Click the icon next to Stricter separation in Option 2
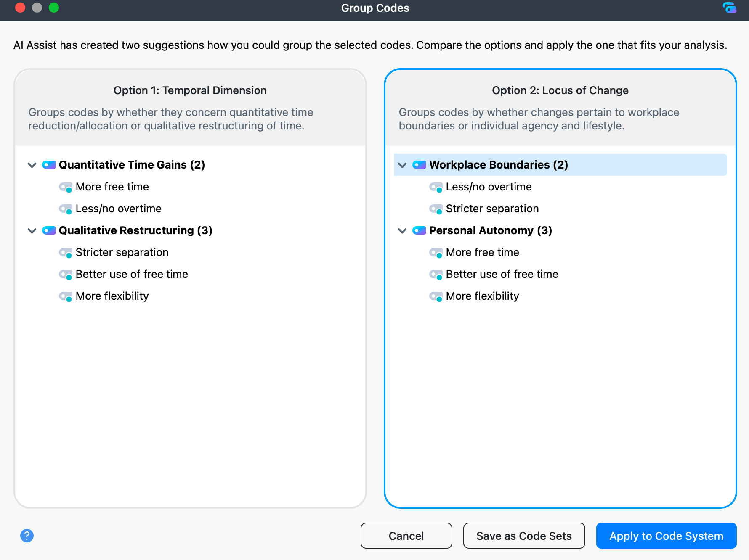749x560 pixels. 436,209
